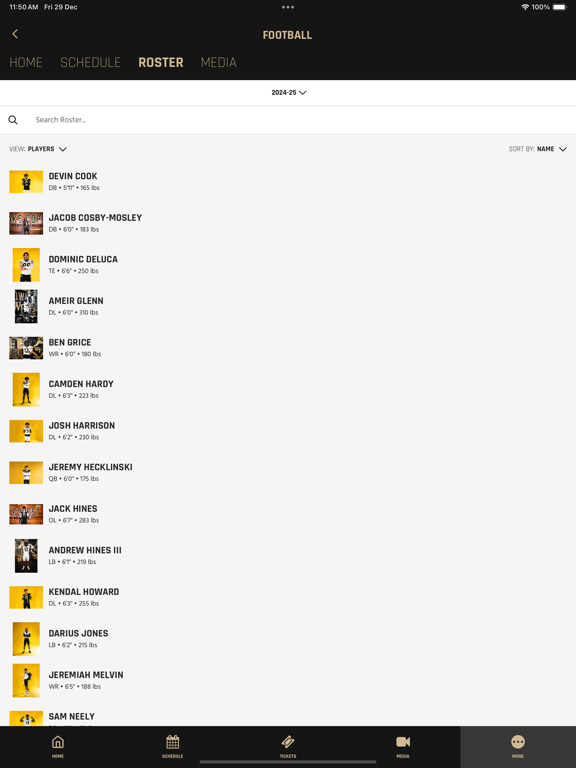The height and width of the screenshot is (768, 576).
Task: Open Ben Grice's photo thumbnail
Action: click(26, 348)
